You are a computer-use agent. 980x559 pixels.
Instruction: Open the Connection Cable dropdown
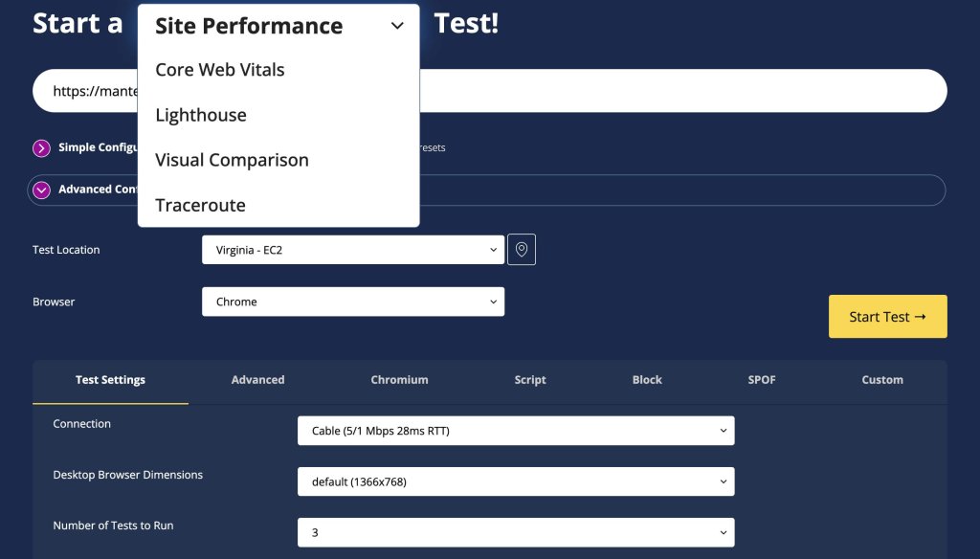click(516, 431)
